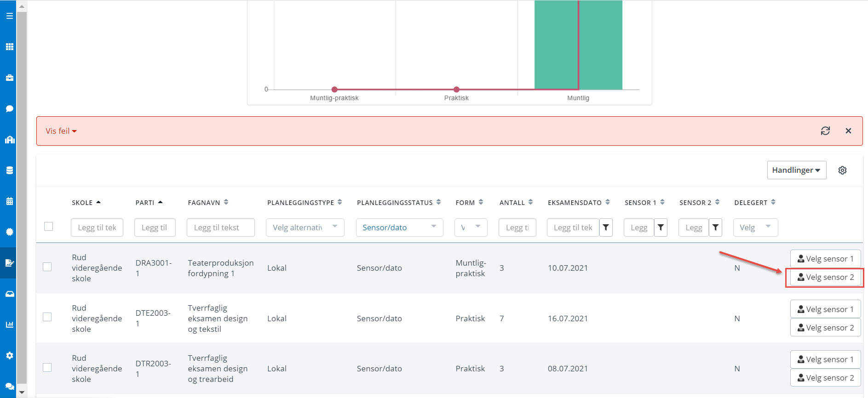Open the calendar icon in sidebar
The image size is (868, 398).
click(x=9, y=201)
